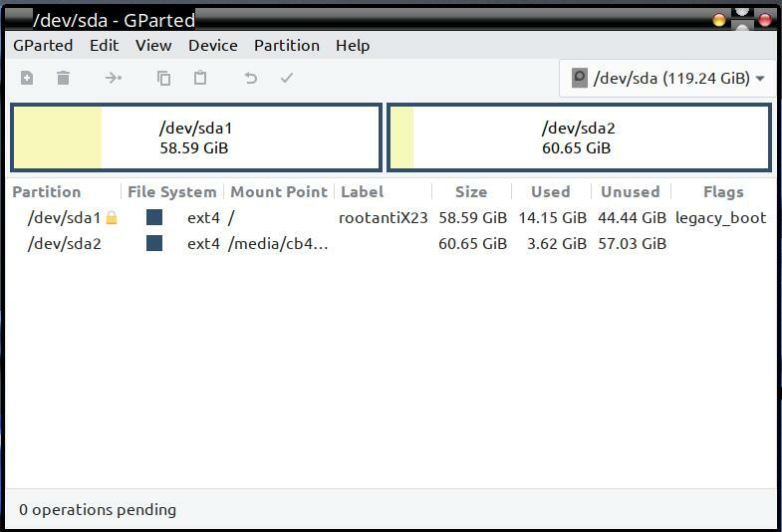The height and width of the screenshot is (532, 782).
Task: Open the View menu
Action: click(153, 46)
